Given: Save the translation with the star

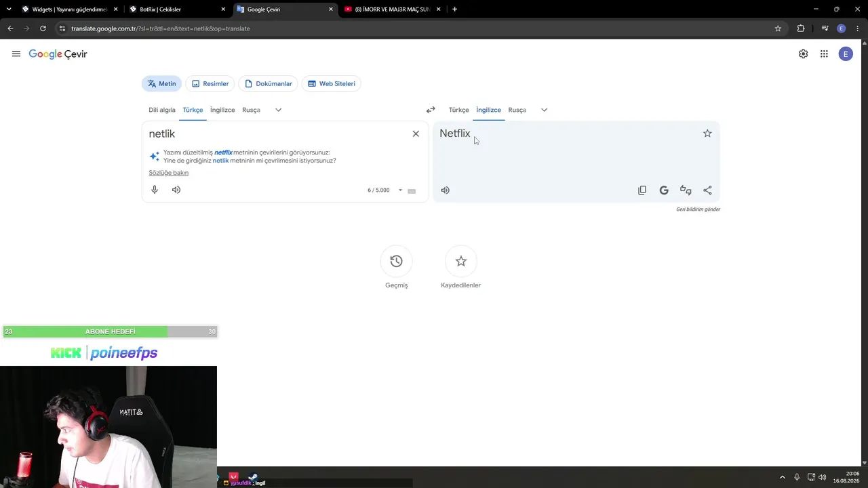Looking at the screenshot, I should coord(707,134).
